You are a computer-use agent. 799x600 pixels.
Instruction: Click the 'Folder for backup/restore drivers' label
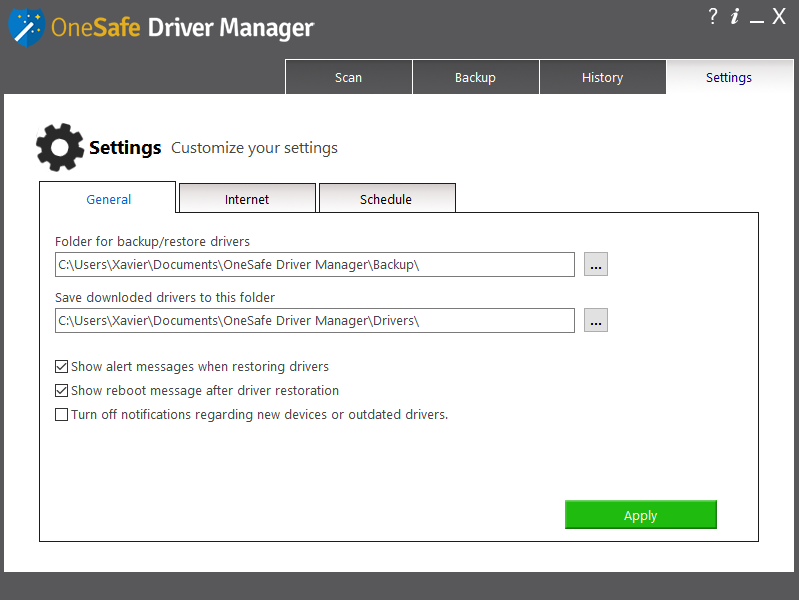152,241
